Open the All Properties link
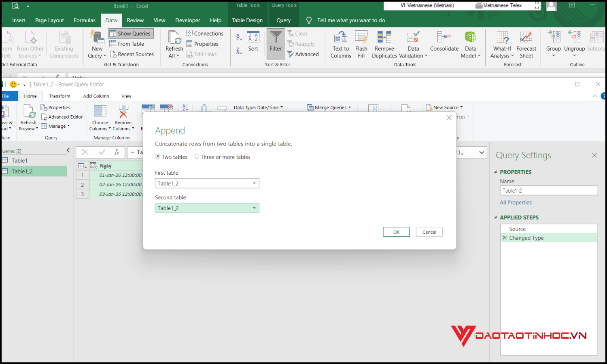Viewport: 607px width, 364px height. point(516,202)
